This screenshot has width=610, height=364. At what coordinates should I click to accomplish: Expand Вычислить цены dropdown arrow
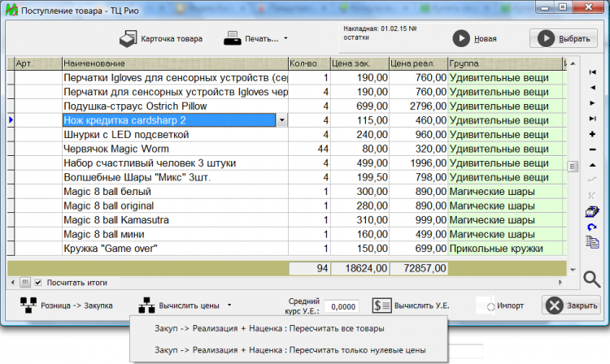click(x=229, y=305)
